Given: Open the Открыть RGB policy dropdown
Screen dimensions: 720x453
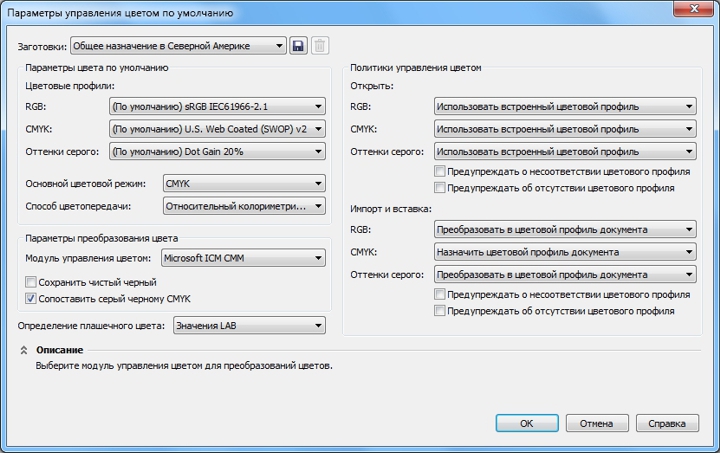Looking at the screenshot, I should [x=565, y=106].
